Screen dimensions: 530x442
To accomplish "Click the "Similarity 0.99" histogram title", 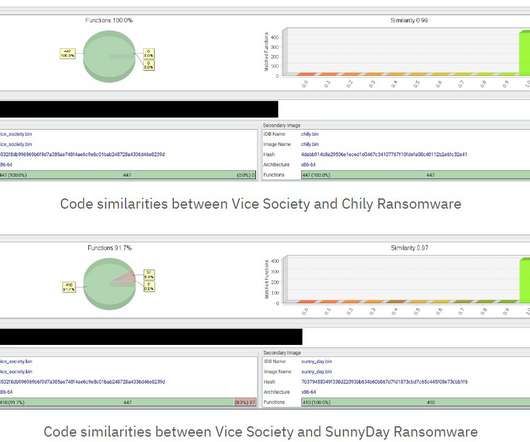I will click(x=409, y=20).
